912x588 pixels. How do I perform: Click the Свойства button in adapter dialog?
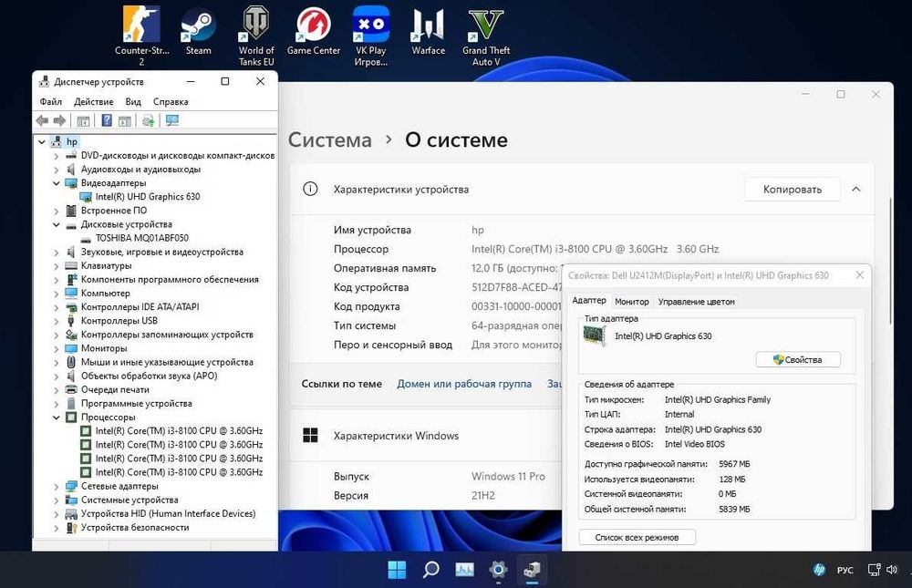[x=798, y=359]
